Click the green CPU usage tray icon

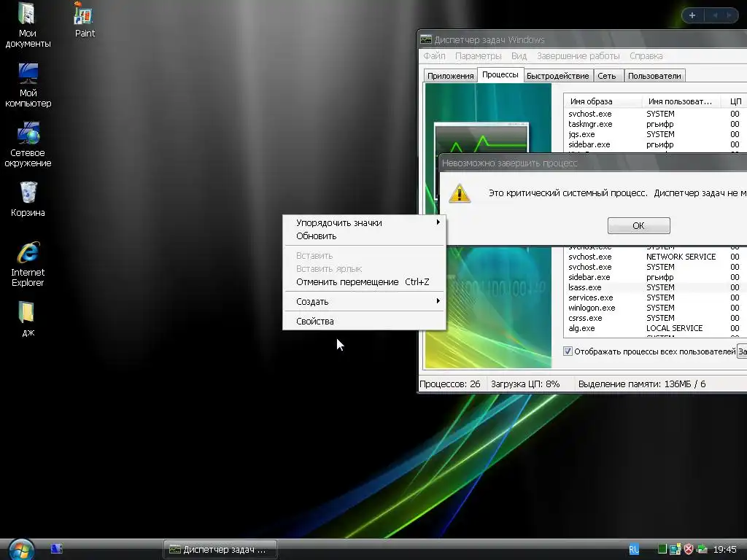click(662, 550)
